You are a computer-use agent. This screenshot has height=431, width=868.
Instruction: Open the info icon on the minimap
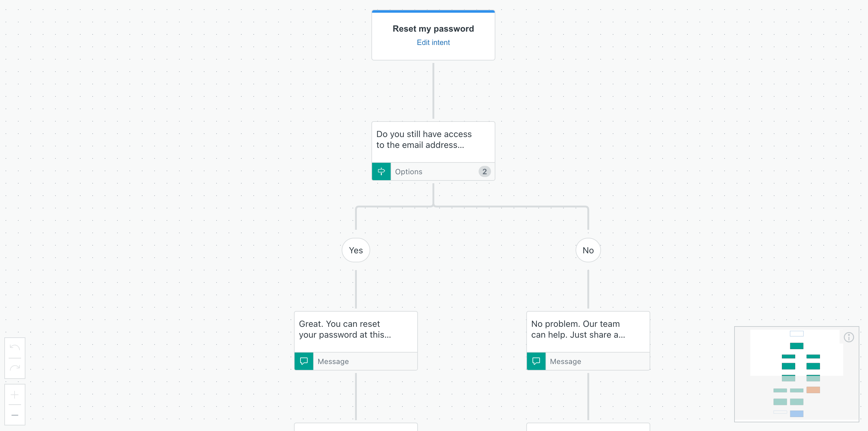click(x=849, y=337)
